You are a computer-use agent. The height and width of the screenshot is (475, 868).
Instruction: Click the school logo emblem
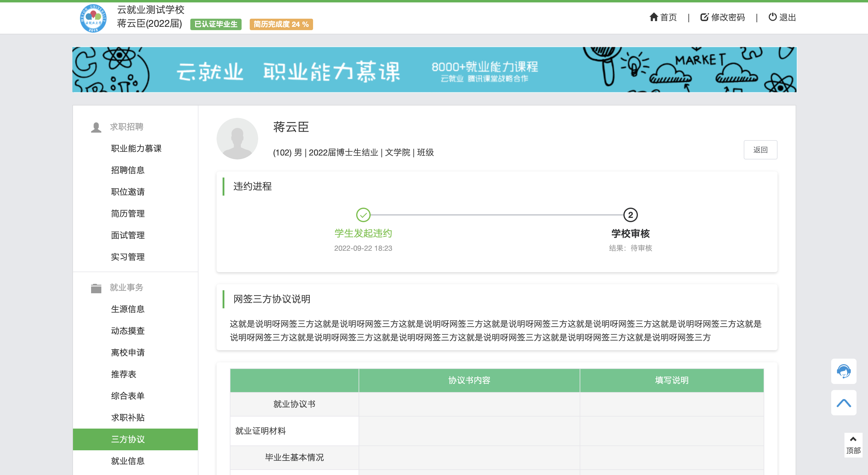(x=93, y=18)
